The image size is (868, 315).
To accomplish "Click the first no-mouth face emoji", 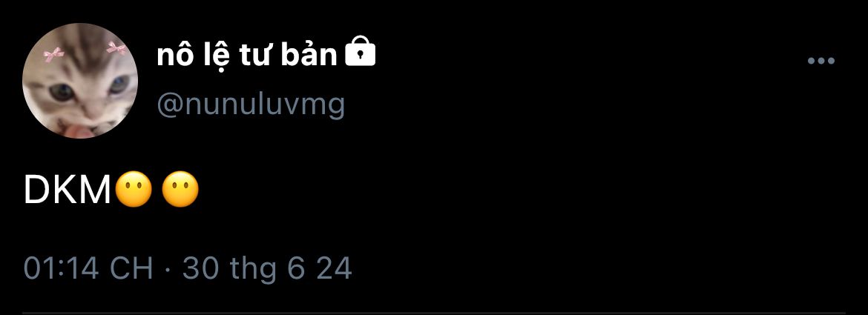I will [x=134, y=190].
